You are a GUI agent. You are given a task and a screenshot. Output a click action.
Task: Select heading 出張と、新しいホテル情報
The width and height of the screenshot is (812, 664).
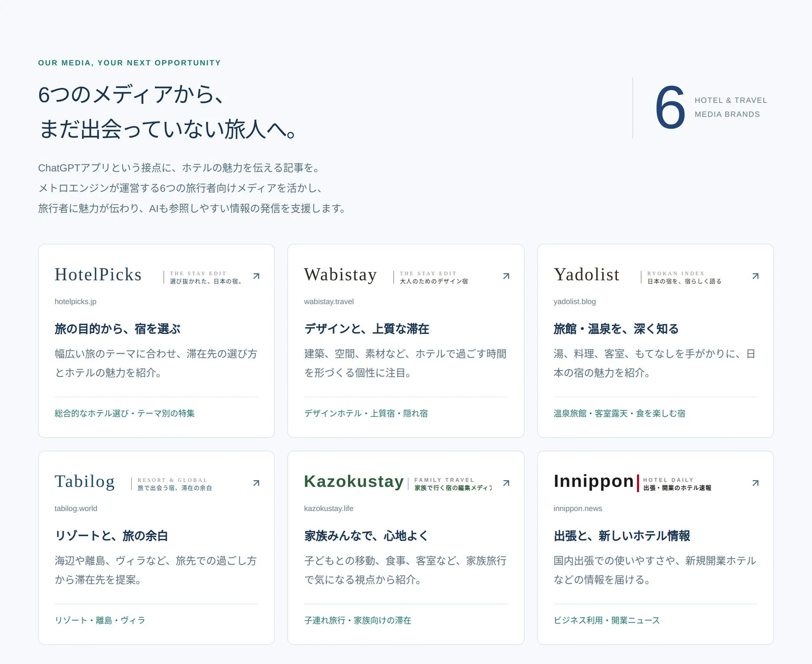[622, 536]
